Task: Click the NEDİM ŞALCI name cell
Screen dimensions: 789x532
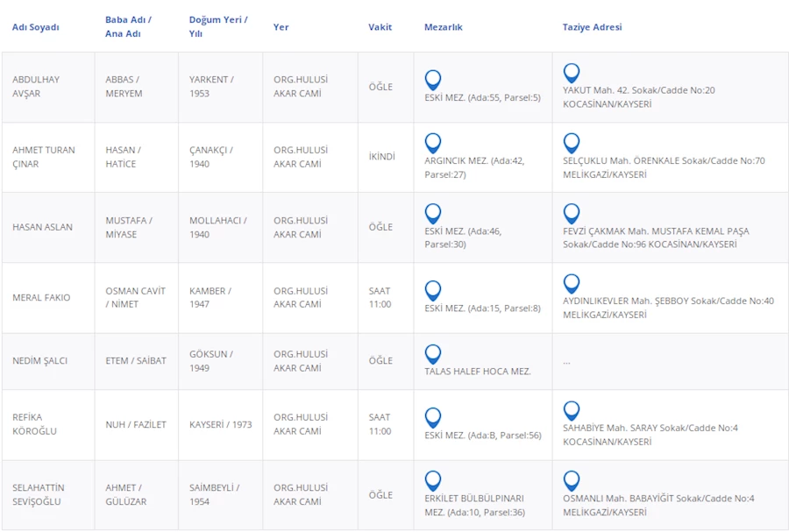Action: [40, 360]
